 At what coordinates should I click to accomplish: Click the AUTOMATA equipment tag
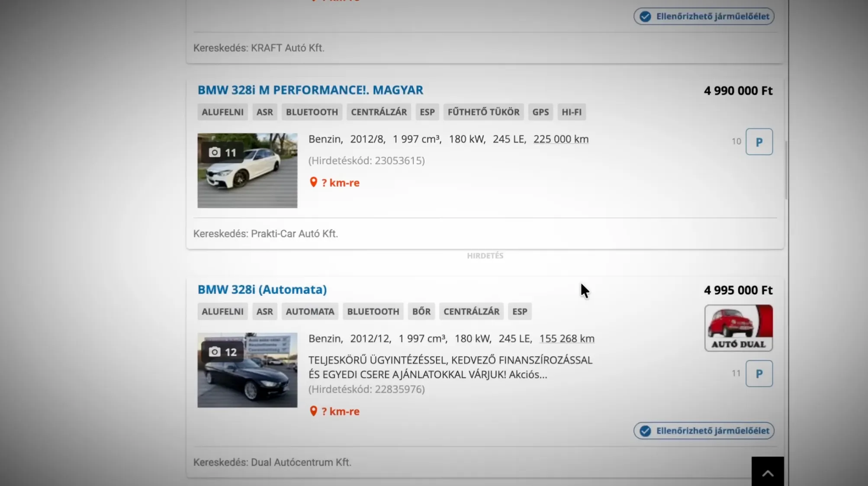click(x=310, y=312)
